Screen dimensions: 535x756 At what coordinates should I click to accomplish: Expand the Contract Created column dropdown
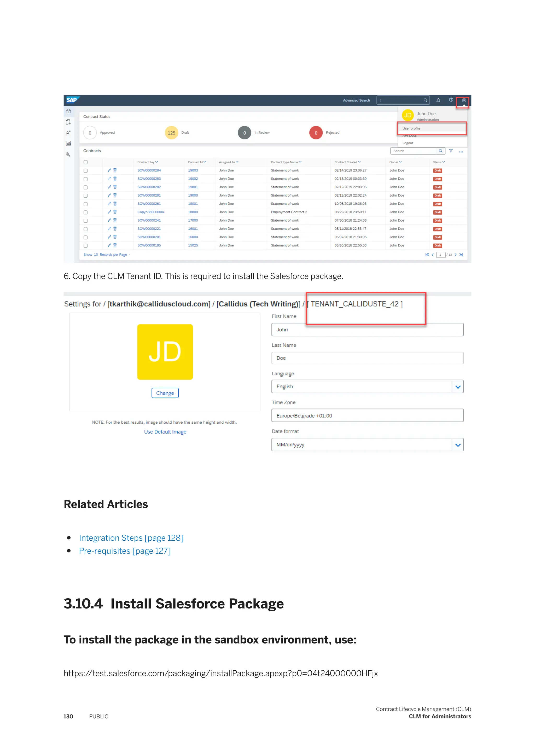tap(359, 162)
